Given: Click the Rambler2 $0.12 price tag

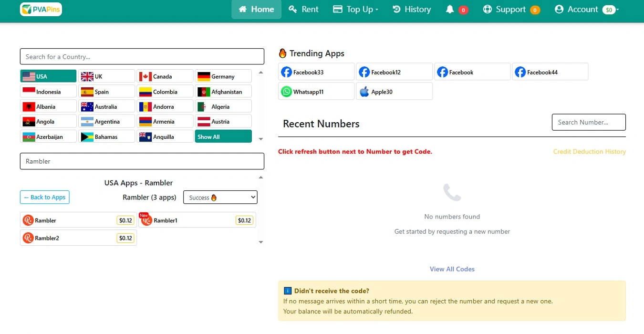Looking at the screenshot, I should click(x=125, y=238).
